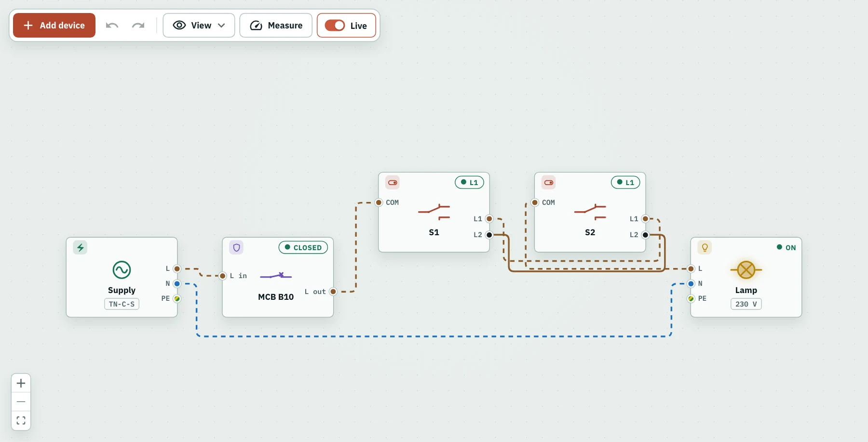Click the 230 V lamp rating tag
The width and height of the screenshot is (868, 442).
746,304
